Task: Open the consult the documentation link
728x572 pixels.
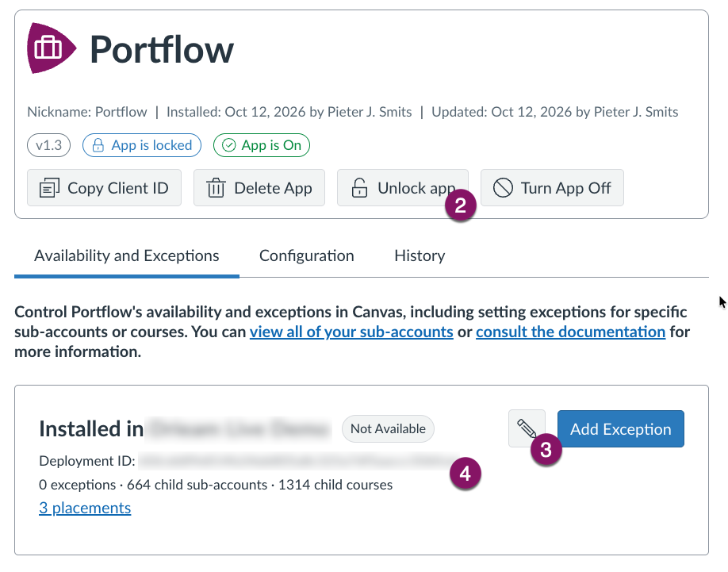Action: [571, 332]
